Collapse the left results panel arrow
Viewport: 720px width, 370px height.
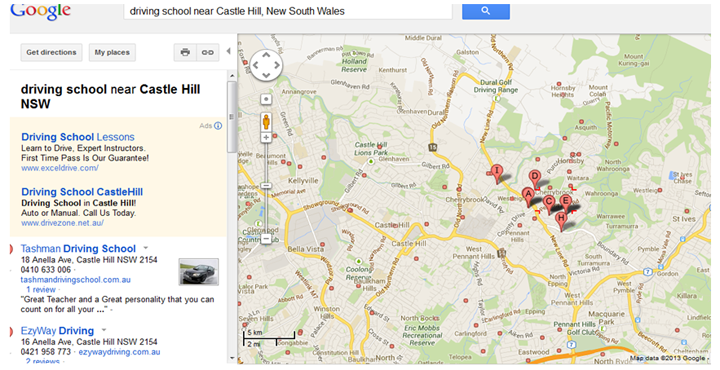coord(228,51)
